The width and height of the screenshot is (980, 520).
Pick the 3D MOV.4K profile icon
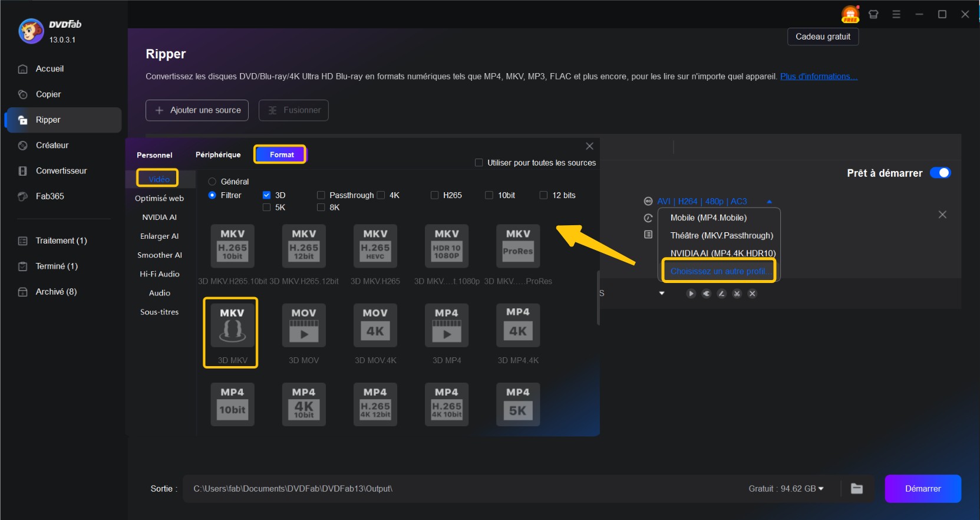pyautogui.click(x=375, y=325)
